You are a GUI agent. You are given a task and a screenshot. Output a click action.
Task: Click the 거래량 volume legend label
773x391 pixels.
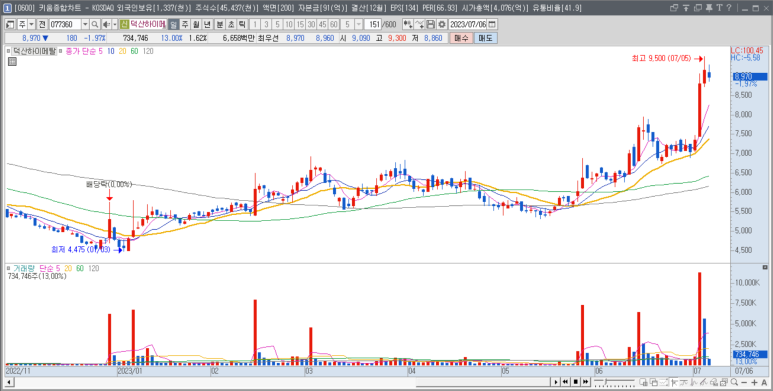tap(25, 268)
